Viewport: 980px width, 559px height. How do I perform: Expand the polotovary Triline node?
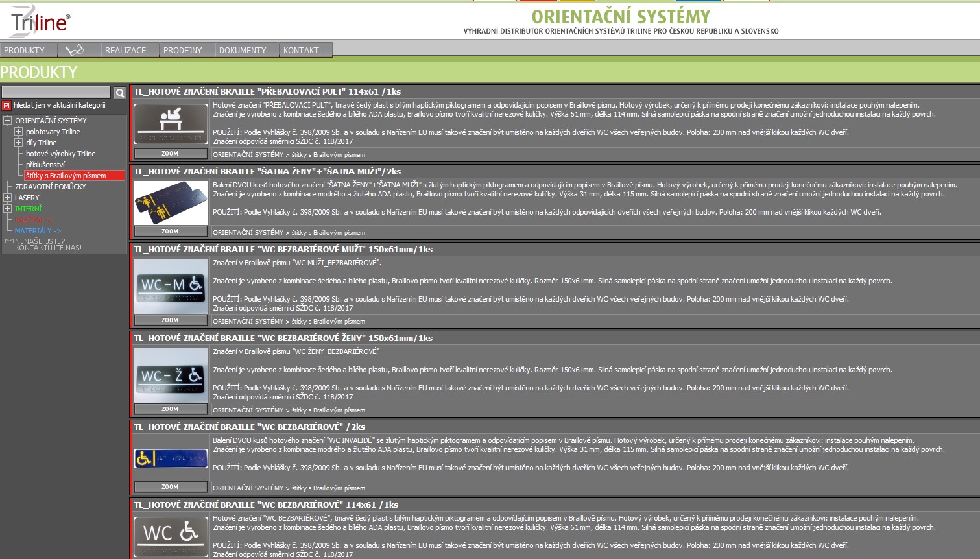click(x=19, y=132)
